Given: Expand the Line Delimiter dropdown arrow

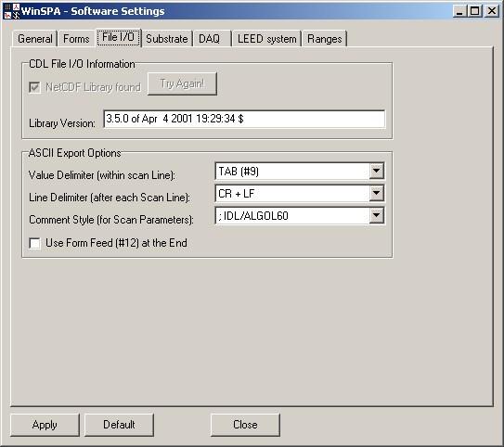Looking at the screenshot, I should click(x=377, y=193).
